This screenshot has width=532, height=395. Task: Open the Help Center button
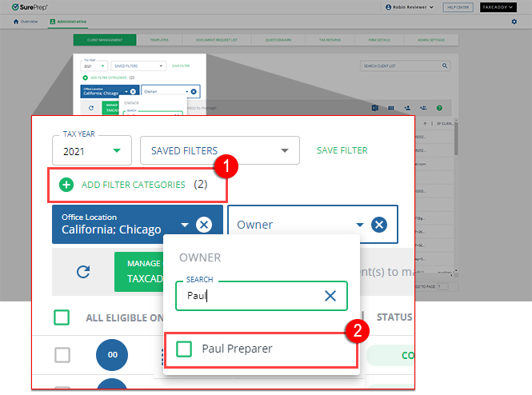(x=458, y=7)
